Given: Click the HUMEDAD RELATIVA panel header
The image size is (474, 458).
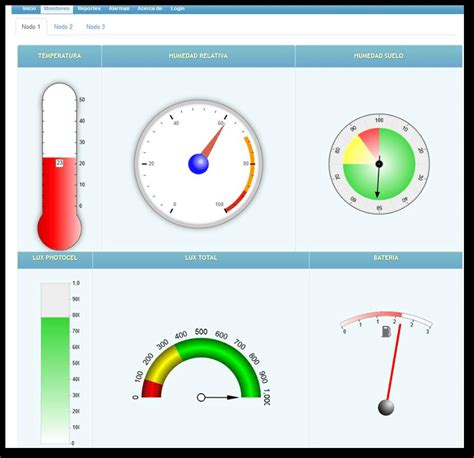Looking at the screenshot, I should 198,56.
